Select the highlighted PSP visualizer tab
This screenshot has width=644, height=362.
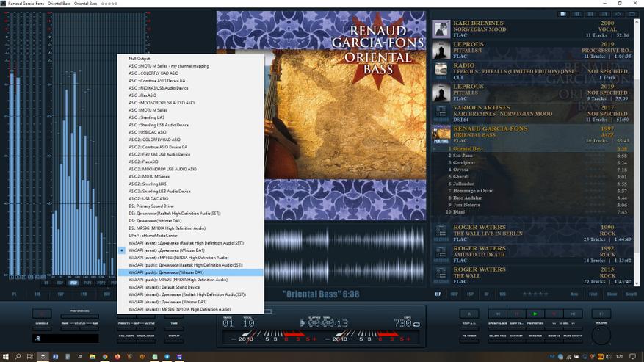click(x=73, y=283)
